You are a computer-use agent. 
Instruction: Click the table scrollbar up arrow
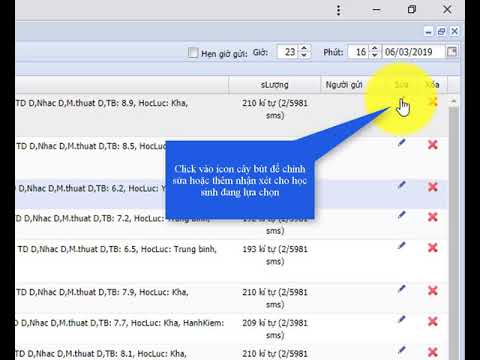pyautogui.click(x=453, y=101)
